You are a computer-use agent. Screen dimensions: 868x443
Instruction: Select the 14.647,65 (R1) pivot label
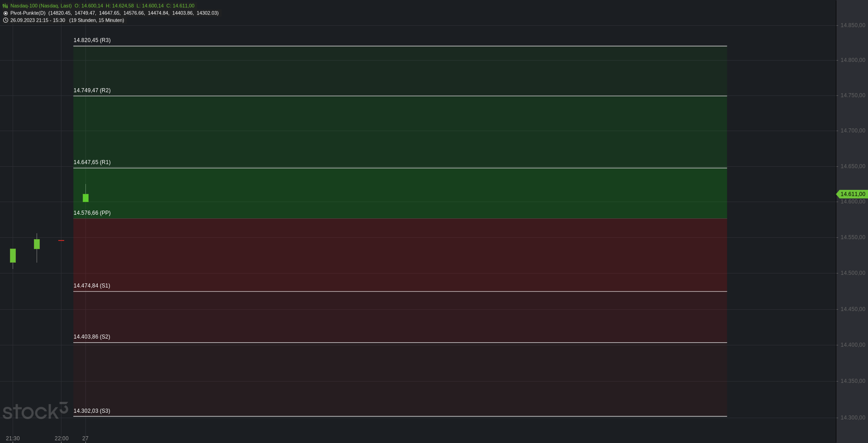point(92,162)
